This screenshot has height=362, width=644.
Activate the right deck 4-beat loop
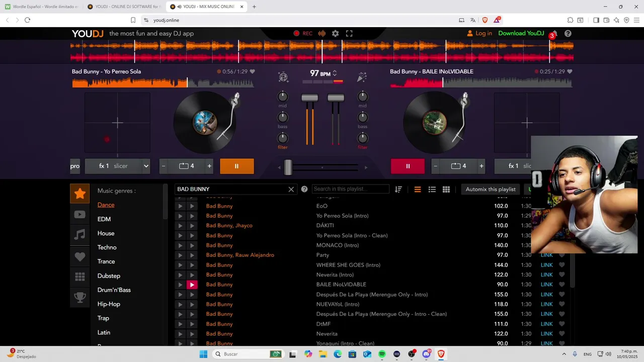coord(459,166)
